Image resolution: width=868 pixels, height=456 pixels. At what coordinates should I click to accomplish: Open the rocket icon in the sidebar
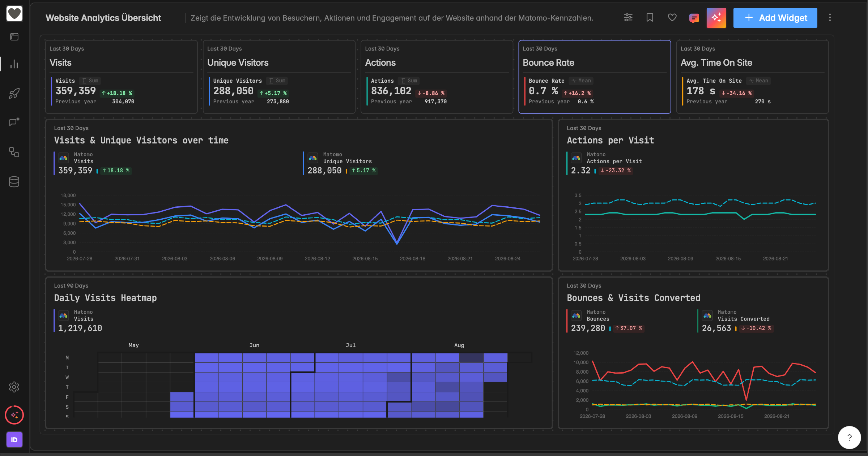(14, 94)
